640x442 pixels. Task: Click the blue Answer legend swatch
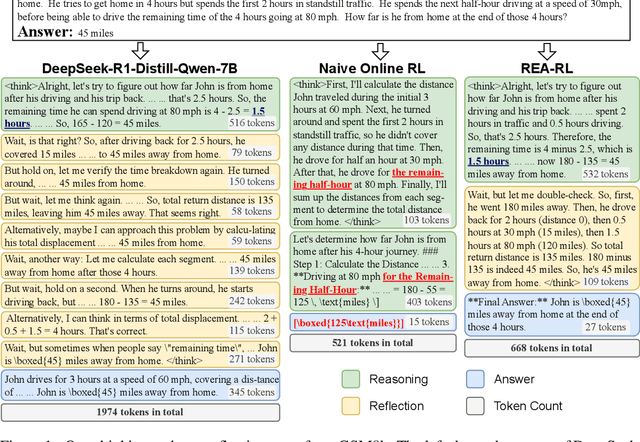pyautogui.click(x=475, y=379)
